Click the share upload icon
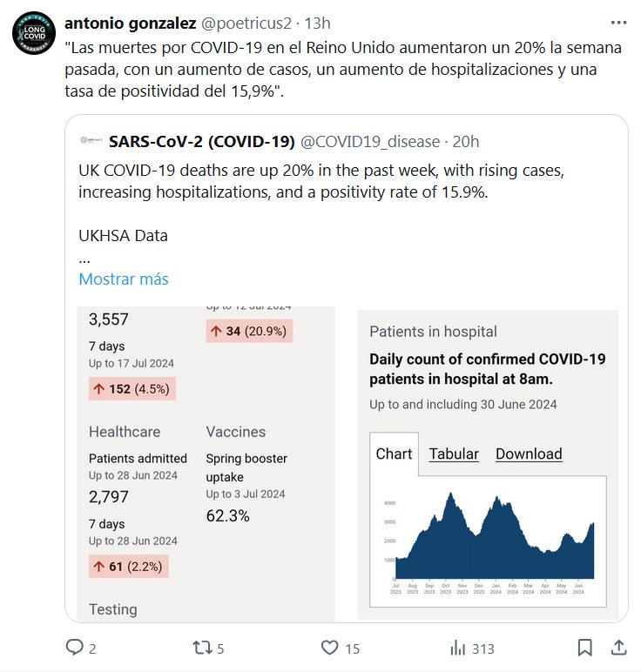Image resolution: width=641 pixels, height=672 pixels. tap(618, 648)
